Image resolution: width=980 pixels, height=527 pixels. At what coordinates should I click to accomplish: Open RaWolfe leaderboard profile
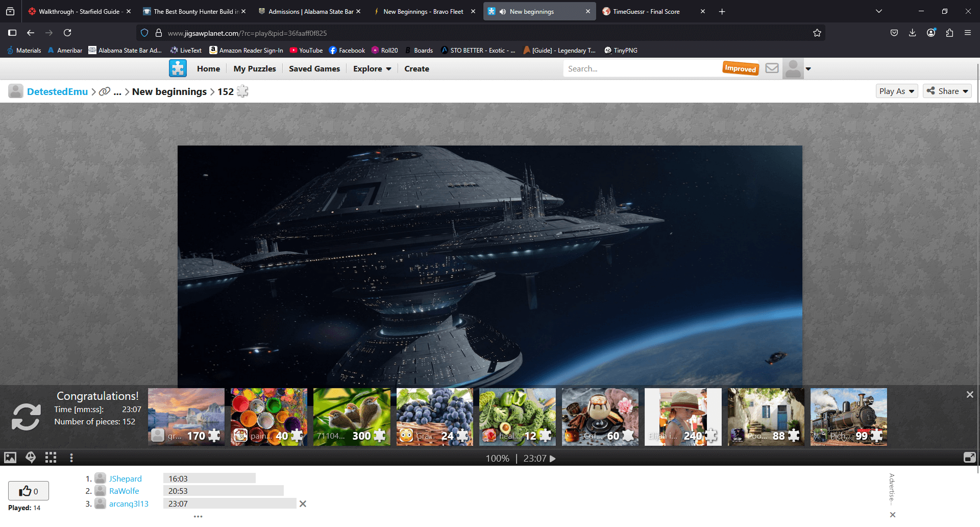[124, 491]
